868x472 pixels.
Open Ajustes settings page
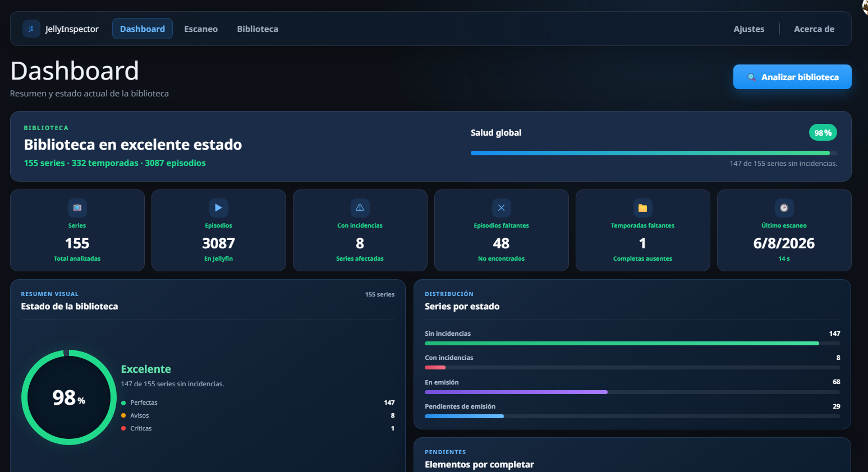749,29
